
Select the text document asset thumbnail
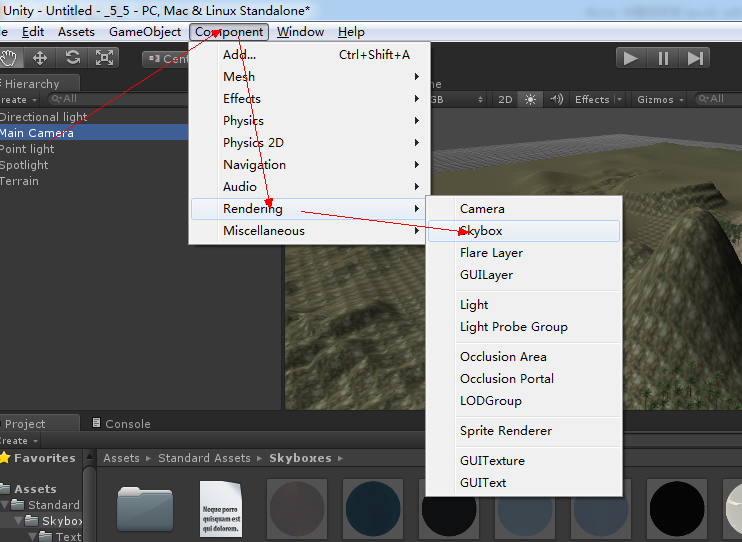point(221,508)
